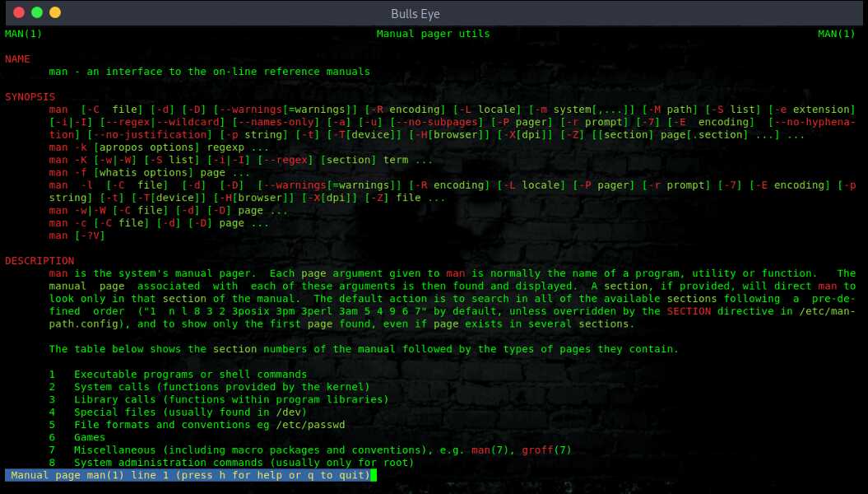
Task: Click the 'Games' table row
Action: point(77,437)
